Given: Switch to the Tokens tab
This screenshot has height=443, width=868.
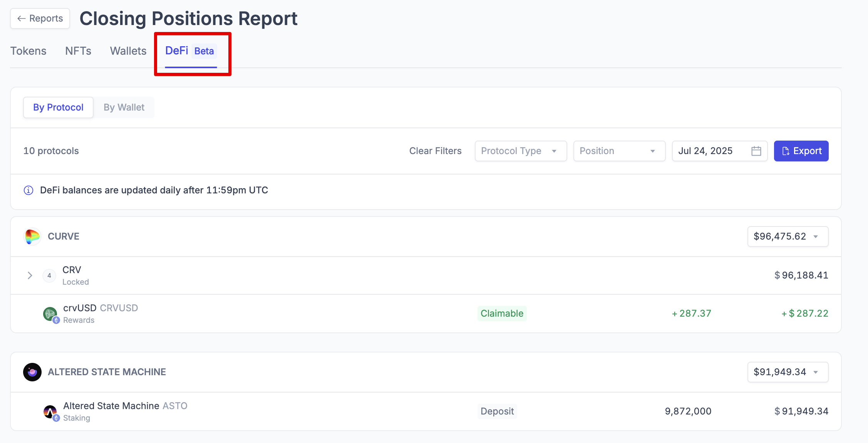Looking at the screenshot, I should coord(28,51).
